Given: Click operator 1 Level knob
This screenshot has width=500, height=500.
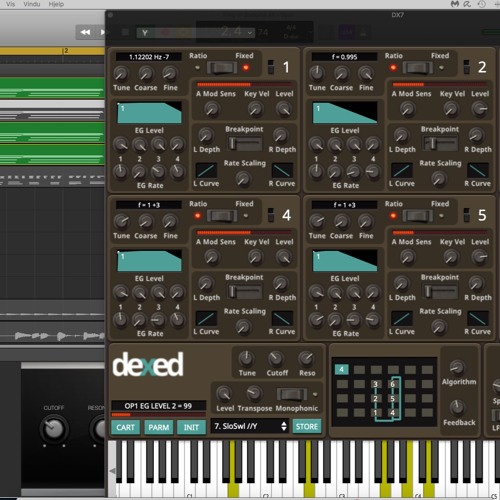Looking at the screenshot, I should 284,109.
